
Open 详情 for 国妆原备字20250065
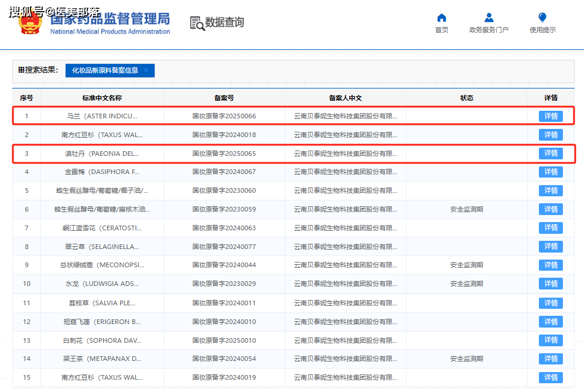(551, 153)
